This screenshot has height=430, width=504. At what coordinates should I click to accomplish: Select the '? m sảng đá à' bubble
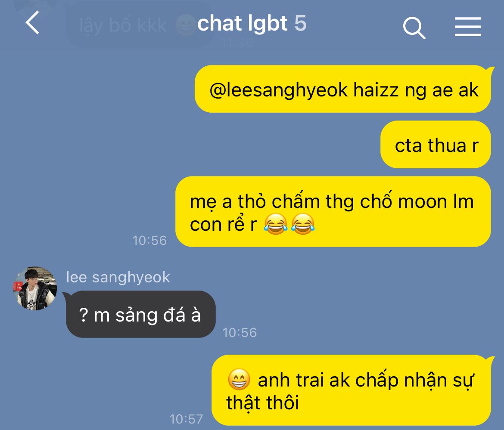tap(140, 314)
